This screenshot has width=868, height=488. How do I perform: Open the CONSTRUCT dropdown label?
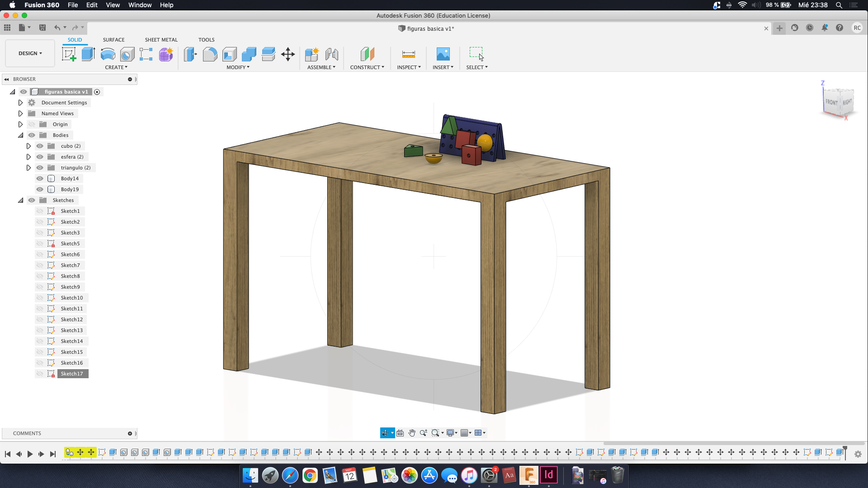(367, 67)
